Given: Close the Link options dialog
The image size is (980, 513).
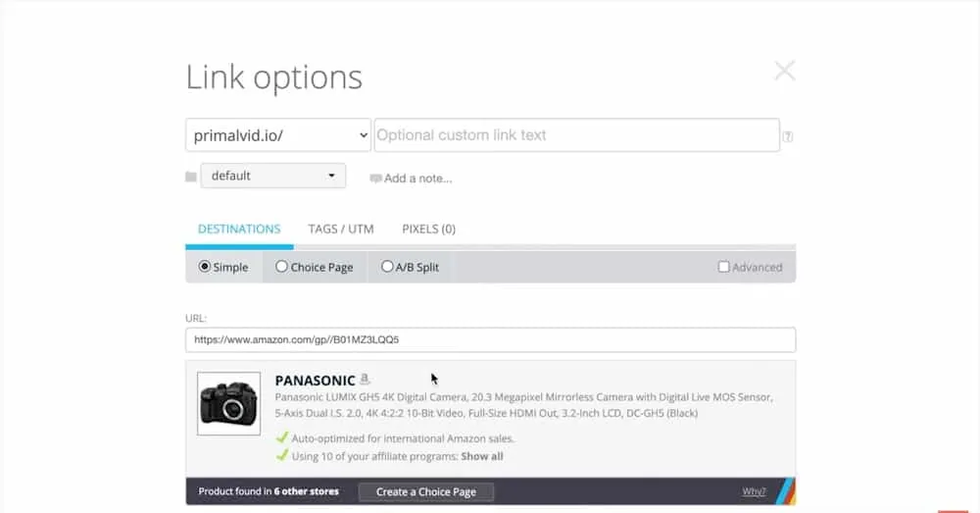Looking at the screenshot, I should pos(784,71).
